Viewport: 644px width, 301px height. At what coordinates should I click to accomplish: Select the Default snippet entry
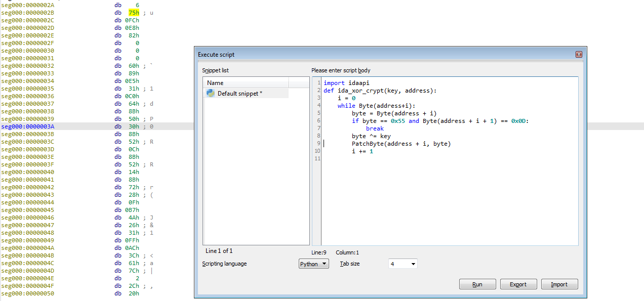click(x=239, y=94)
